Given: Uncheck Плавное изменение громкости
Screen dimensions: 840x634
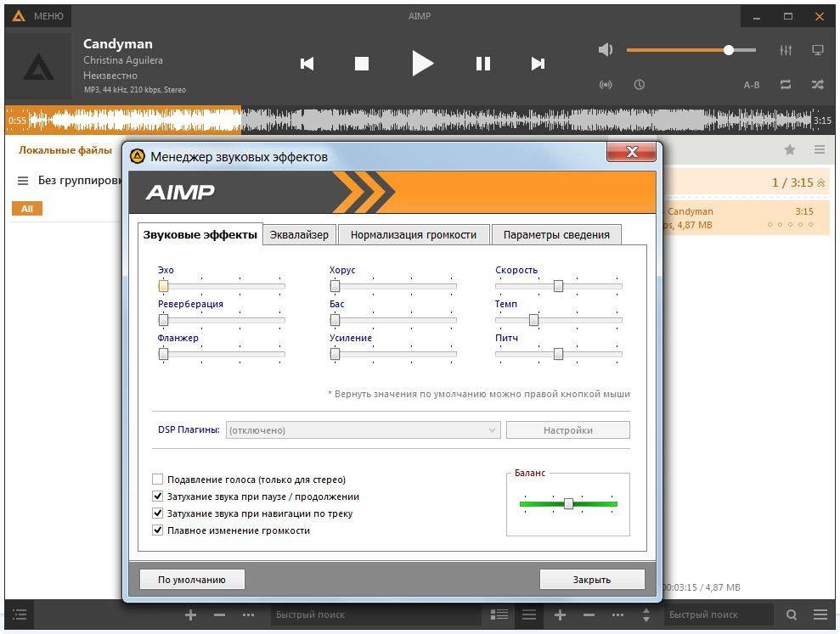Looking at the screenshot, I should [x=157, y=530].
